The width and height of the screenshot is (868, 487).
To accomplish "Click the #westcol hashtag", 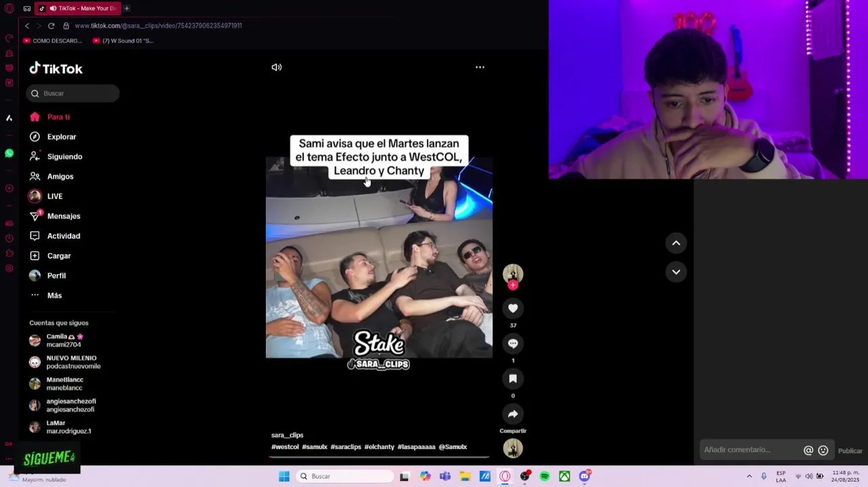I will [x=285, y=447].
